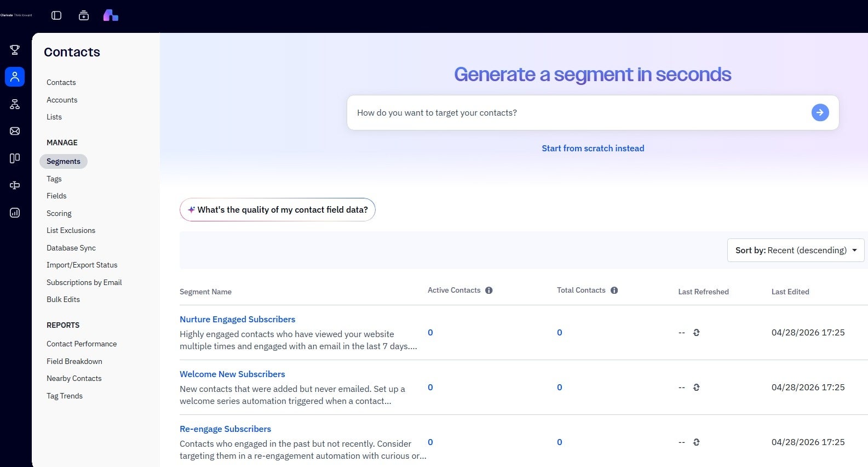The height and width of the screenshot is (467, 868).
Task: Open Scoring in the Manage section
Action: [59, 213]
